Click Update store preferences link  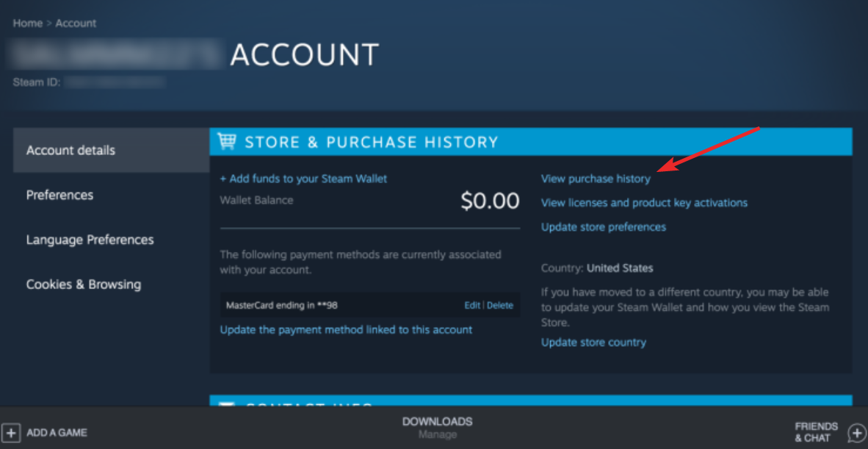click(604, 227)
